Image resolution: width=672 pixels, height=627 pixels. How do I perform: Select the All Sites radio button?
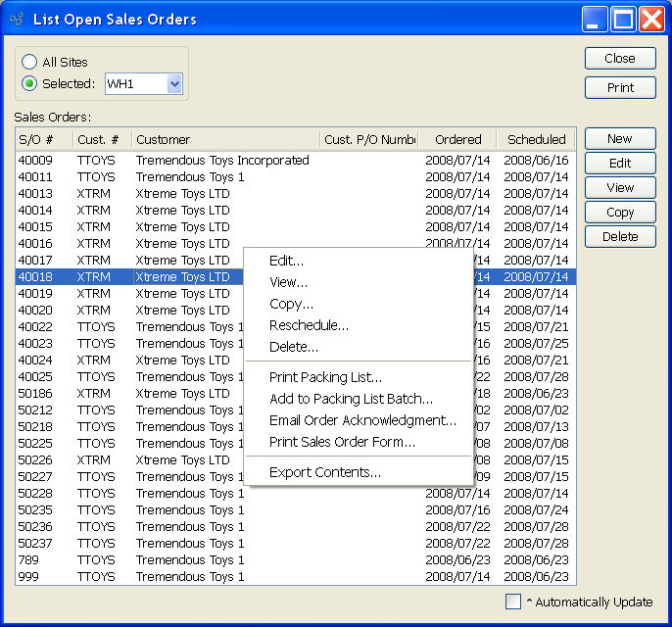click(x=29, y=62)
